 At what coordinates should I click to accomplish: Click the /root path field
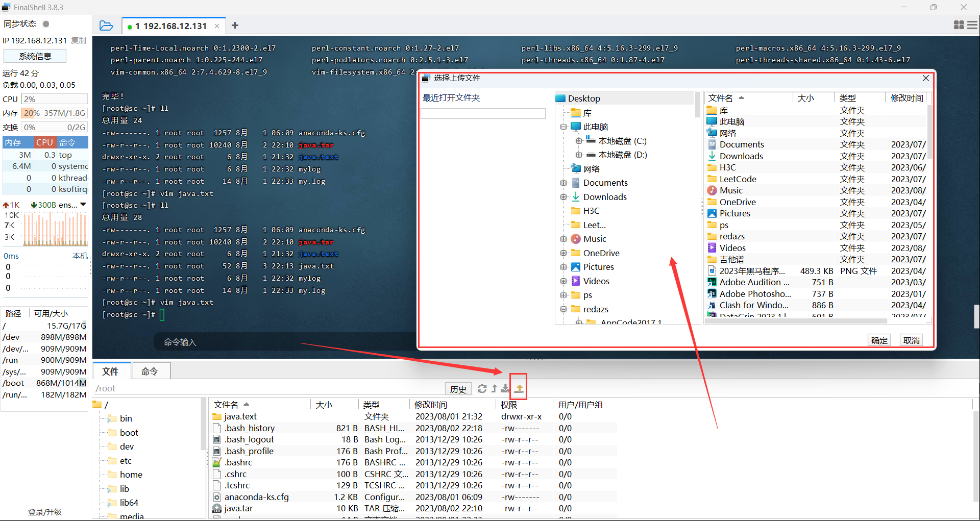[268, 389]
